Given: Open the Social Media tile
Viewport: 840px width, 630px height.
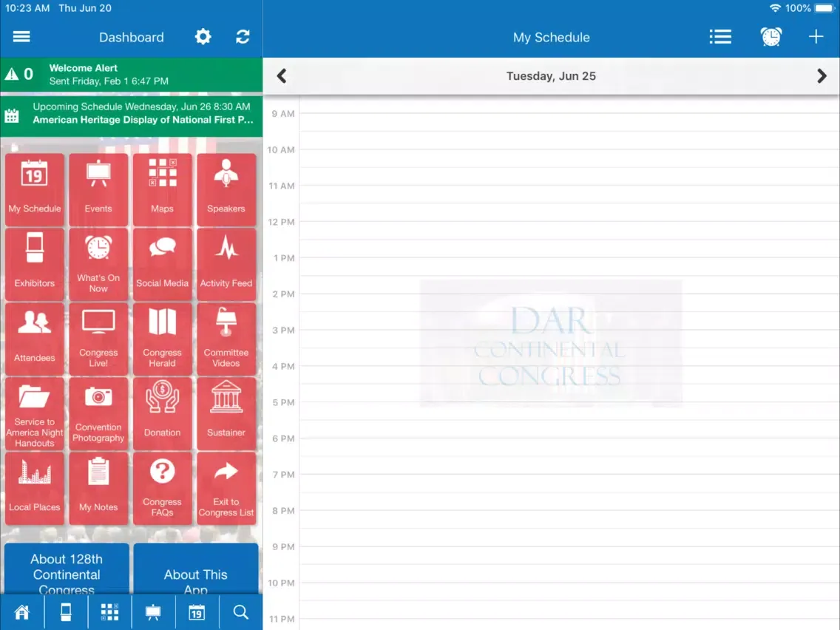Looking at the screenshot, I should 163,263.
